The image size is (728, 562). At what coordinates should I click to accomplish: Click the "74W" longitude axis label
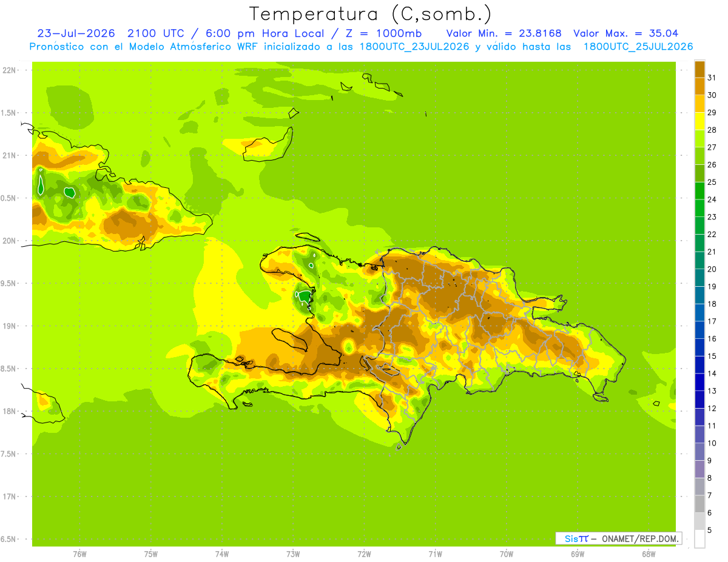click(x=221, y=554)
